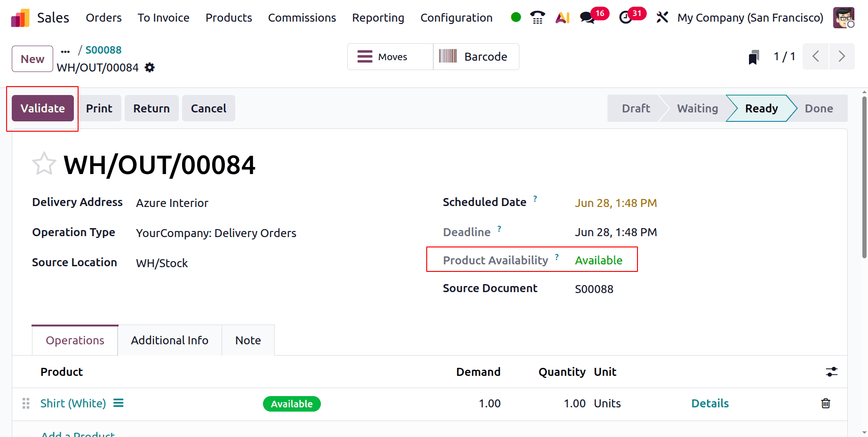
Task: Open the Reporting menu
Action: tap(378, 18)
